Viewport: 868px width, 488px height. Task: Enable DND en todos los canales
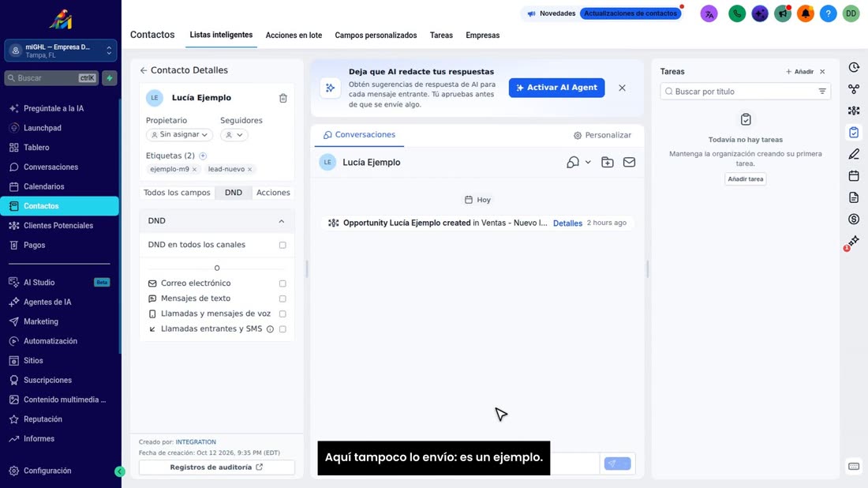click(x=282, y=245)
